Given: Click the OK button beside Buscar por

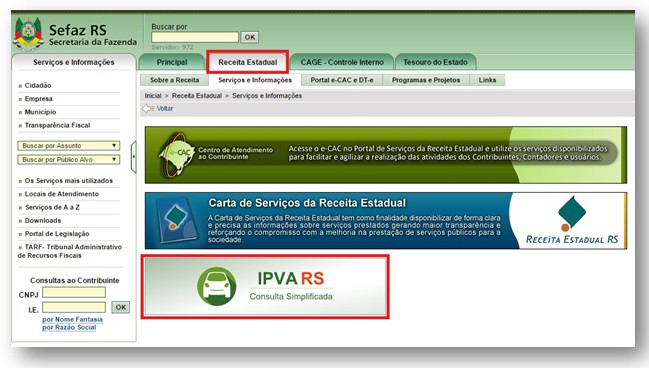Looking at the screenshot, I should 250,37.
